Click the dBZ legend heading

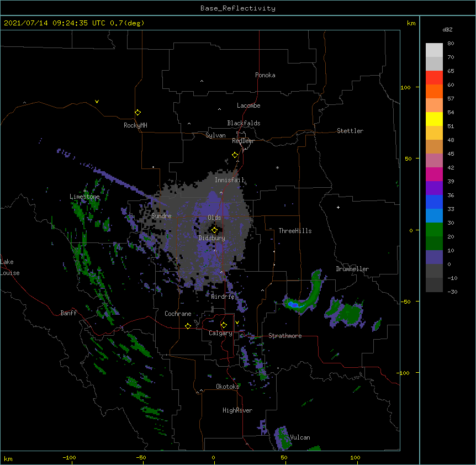point(447,29)
